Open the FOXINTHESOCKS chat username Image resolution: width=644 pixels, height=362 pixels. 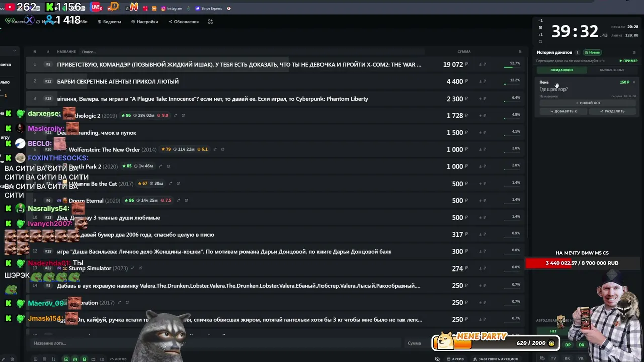point(58,158)
